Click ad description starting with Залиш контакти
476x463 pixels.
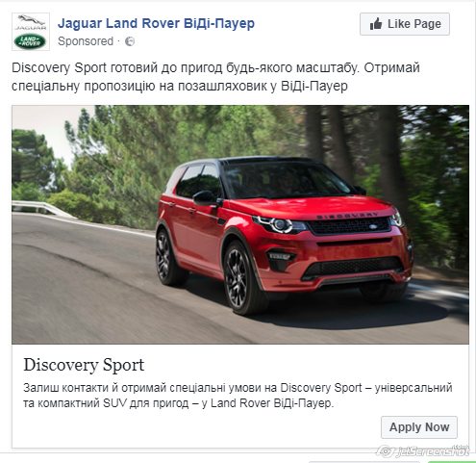pos(238,396)
